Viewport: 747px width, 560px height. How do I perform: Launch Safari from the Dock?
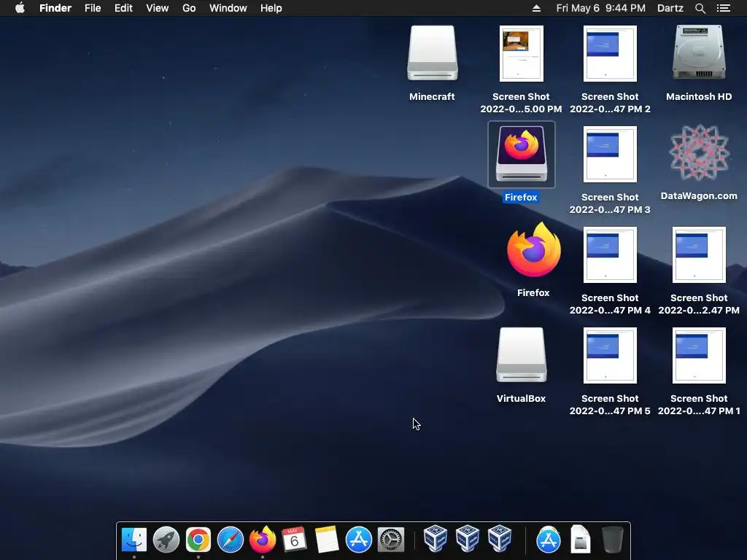(x=230, y=540)
